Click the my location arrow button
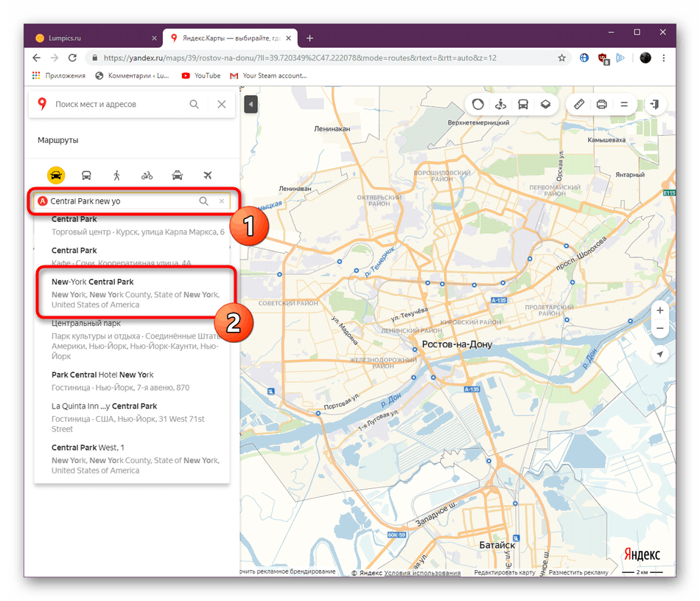The width and height of the screenshot is (700, 601). [659, 355]
